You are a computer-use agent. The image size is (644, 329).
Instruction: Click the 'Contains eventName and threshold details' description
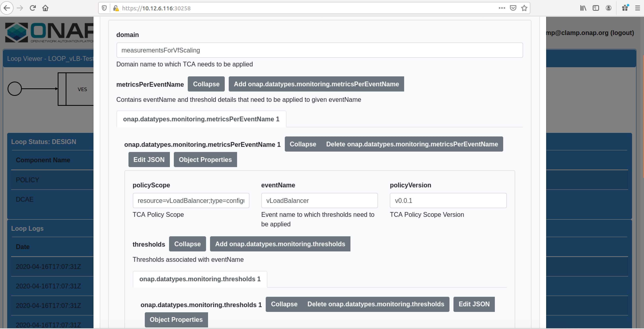239,100
